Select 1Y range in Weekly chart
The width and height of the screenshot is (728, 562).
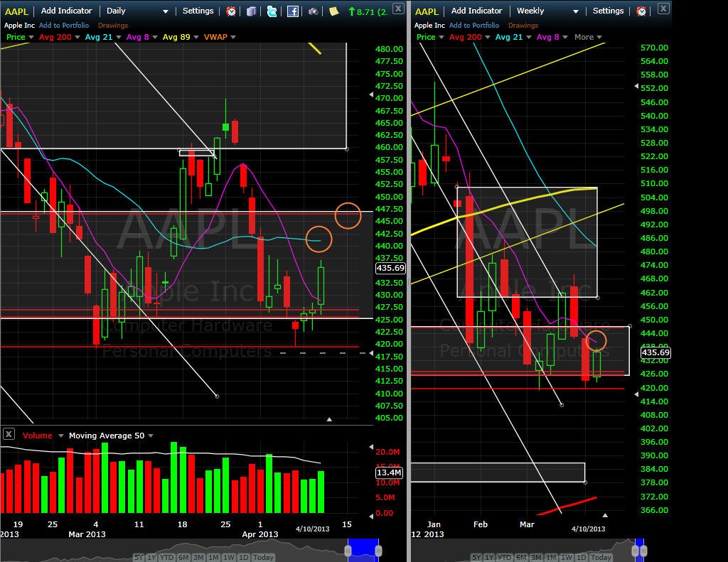click(x=489, y=557)
